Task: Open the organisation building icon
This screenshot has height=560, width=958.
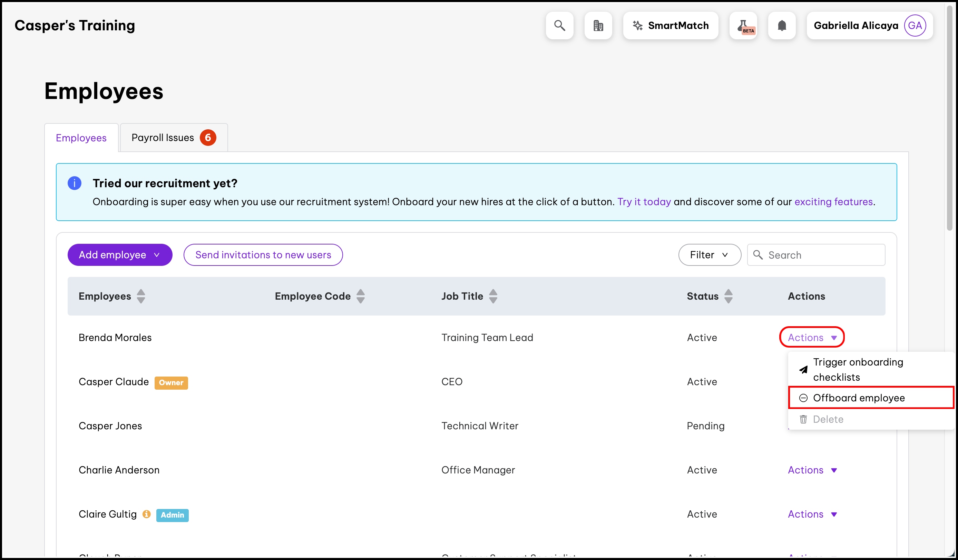Action: tap(598, 26)
